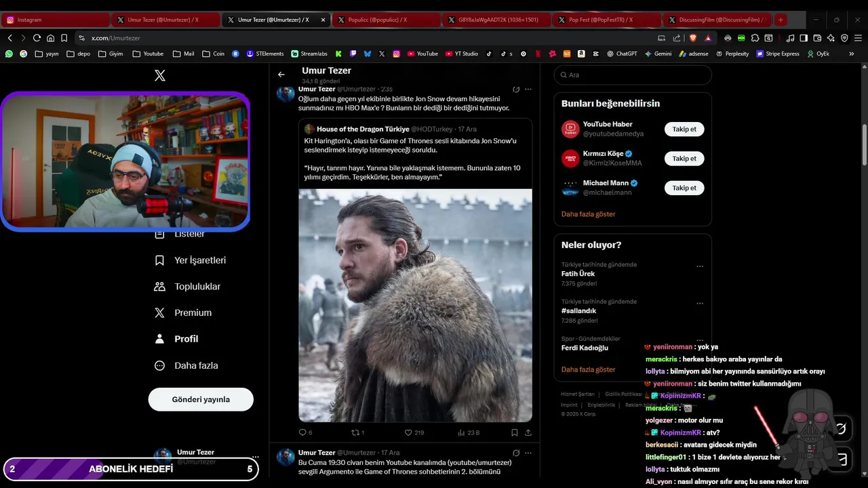Open the Instagram bookmark icon
The height and width of the screenshot is (488, 868).
click(397, 54)
